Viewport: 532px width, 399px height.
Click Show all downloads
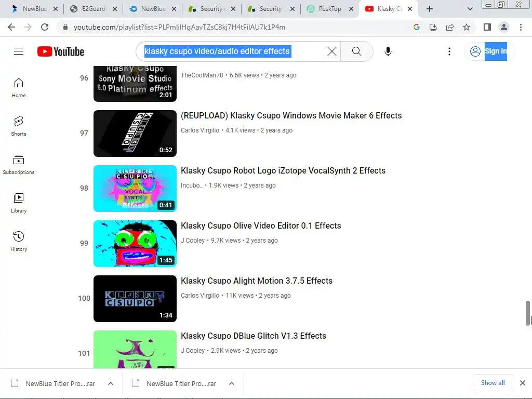click(493, 383)
